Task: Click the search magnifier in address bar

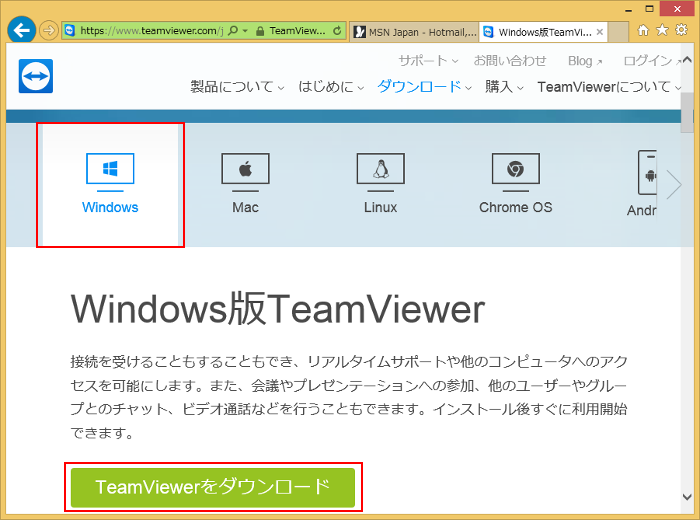Action: coord(233,31)
